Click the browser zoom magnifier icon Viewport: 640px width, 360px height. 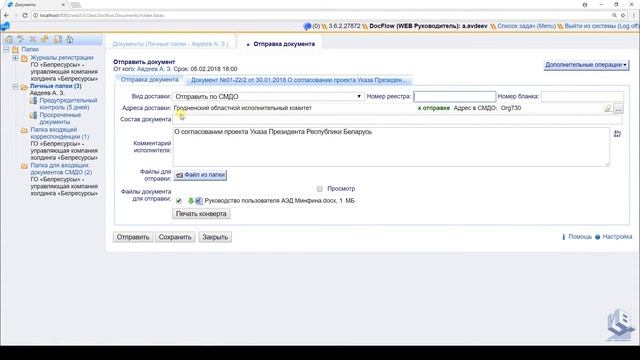click(614, 15)
